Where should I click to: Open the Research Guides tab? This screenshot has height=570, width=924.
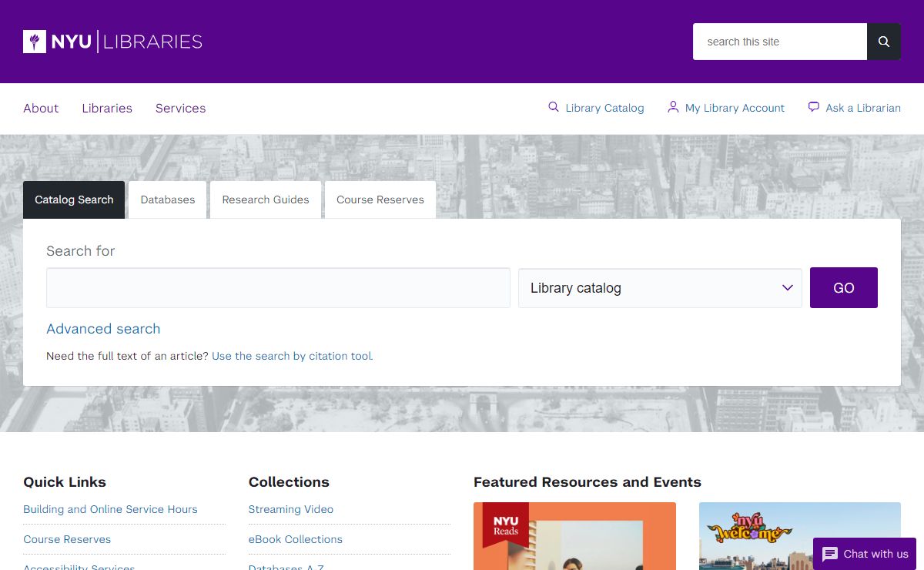[x=266, y=199]
